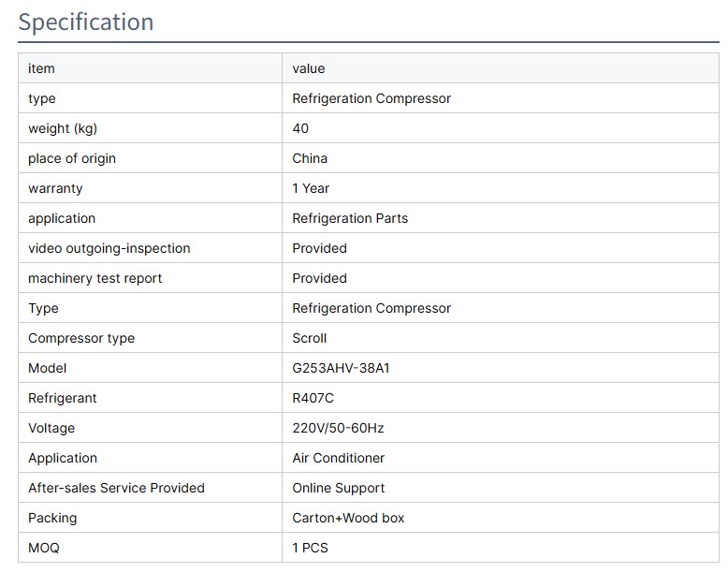Click the Compressor type value Scroll
This screenshot has width=728, height=573.
(x=310, y=338)
